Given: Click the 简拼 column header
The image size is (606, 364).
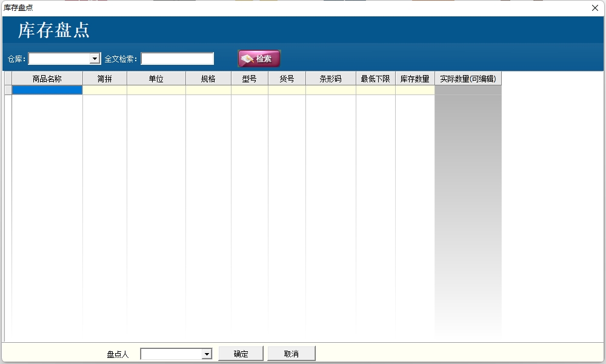Looking at the screenshot, I should point(105,79).
